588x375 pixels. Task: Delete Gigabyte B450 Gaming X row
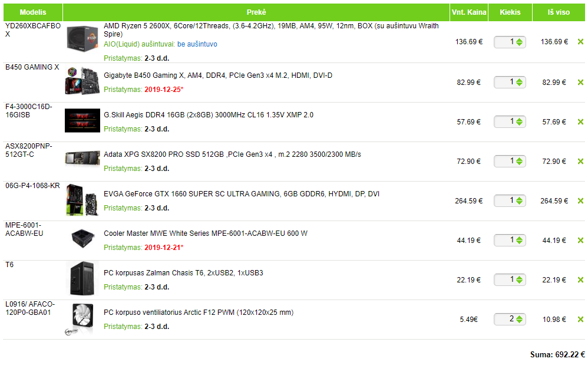coord(580,83)
